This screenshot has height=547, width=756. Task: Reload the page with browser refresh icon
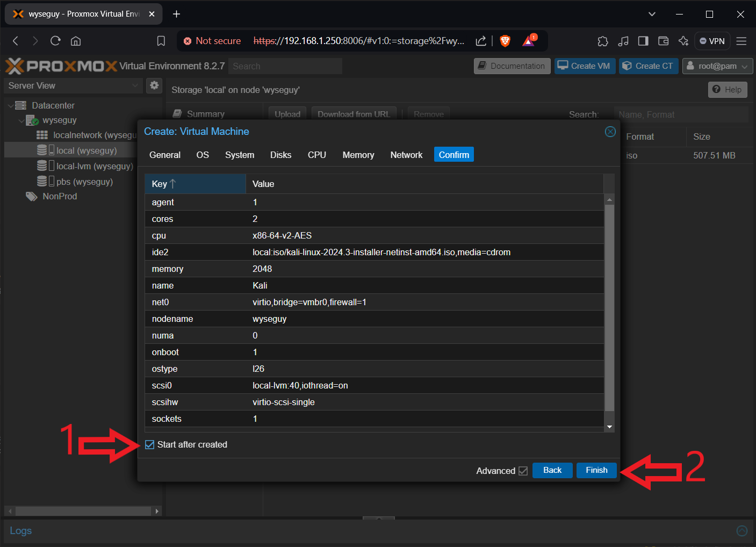pyautogui.click(x=55, y=41)
